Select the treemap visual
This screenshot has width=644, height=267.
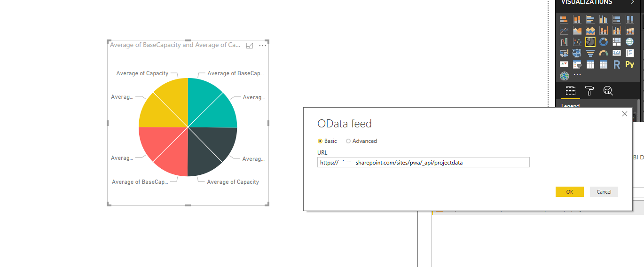coord(617,42)
